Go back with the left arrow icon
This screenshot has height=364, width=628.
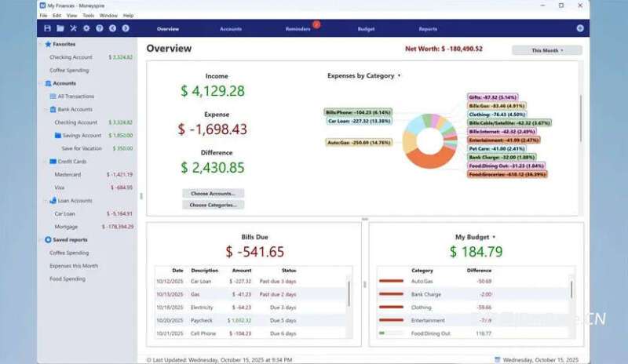click(x=112, y=28)
